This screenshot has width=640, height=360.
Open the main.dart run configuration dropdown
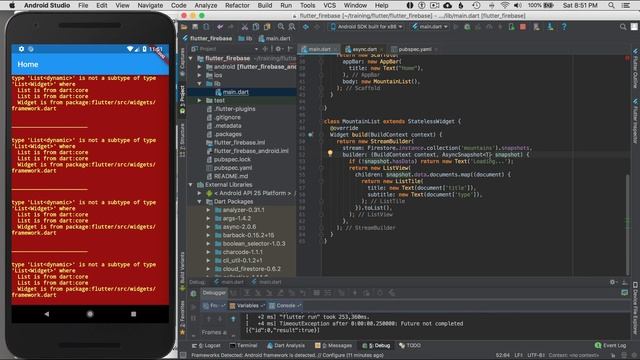(x=429, y=27)
